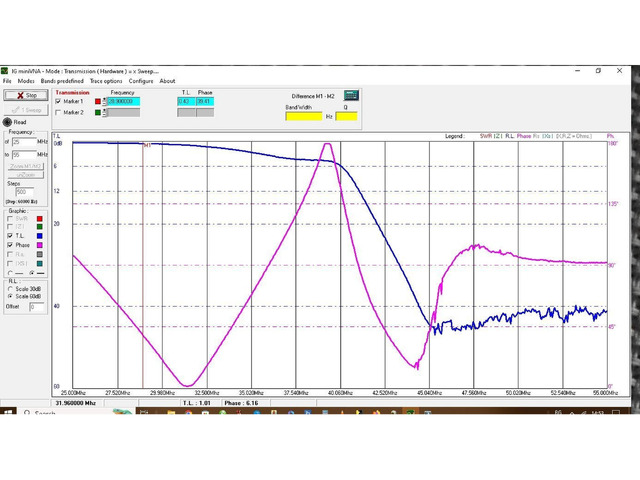Viewport: 640px width, 480px height.
Task: Enable the |Xs| graphic checkbox
Action: [10, 264]
